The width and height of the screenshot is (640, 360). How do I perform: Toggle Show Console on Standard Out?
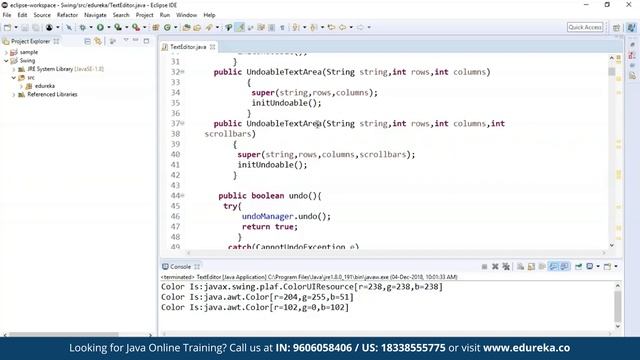pyautogui.click(x=553, y=267)
